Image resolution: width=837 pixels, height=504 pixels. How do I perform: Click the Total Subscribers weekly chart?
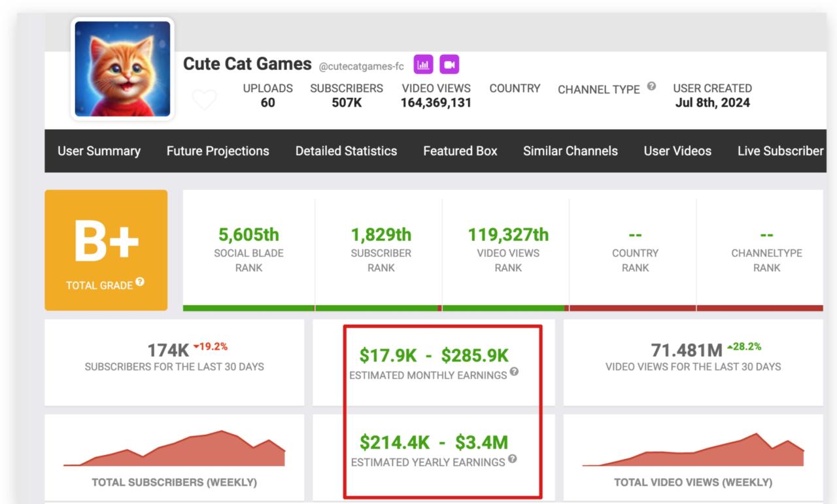click(175, 450)
